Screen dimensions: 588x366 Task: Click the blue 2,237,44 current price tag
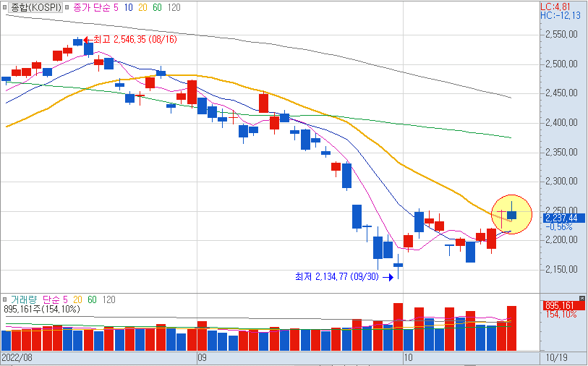pyautogui.click(x=563, y=218)
